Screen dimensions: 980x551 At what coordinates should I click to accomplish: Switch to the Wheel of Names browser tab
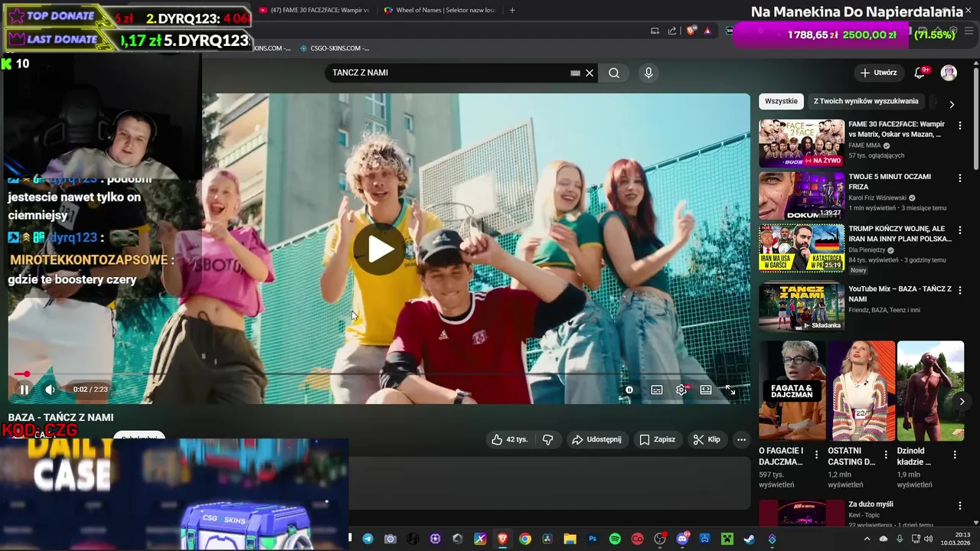440,10
